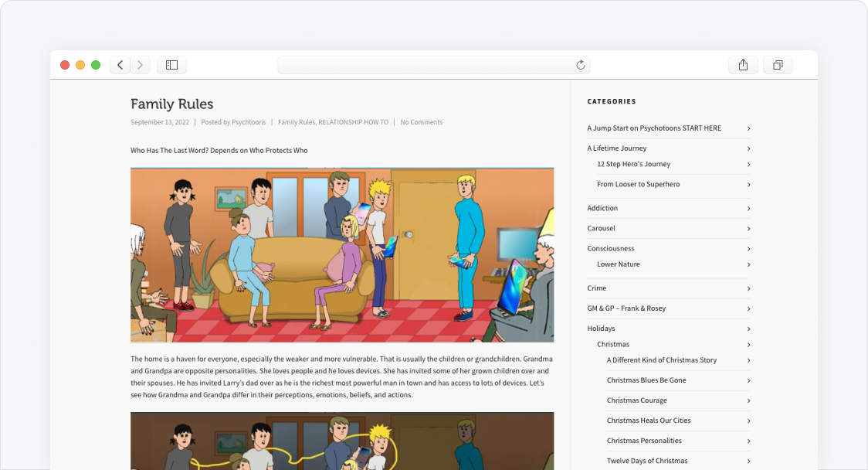Image resolution: width=868 pixels, height=470 pixels.
Task: Open GM & GP – Frank & Rosey
Action: coord(626,308)
